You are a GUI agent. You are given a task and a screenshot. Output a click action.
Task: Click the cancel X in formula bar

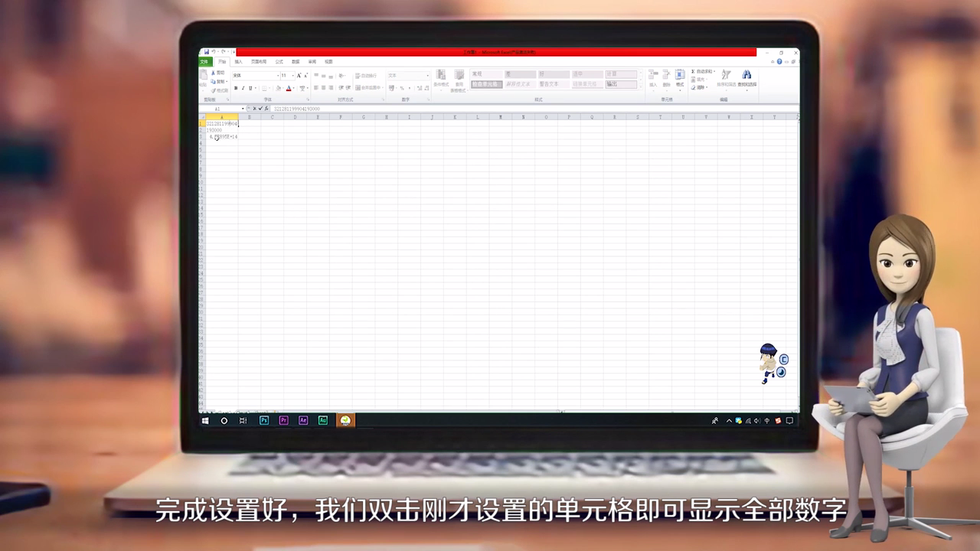[254, 109]
